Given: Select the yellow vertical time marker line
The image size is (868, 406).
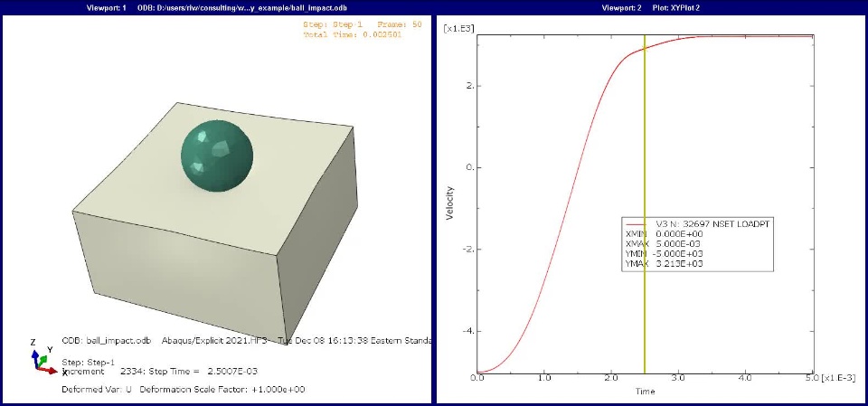Looking at the screenshot, I should pos(645,205).
